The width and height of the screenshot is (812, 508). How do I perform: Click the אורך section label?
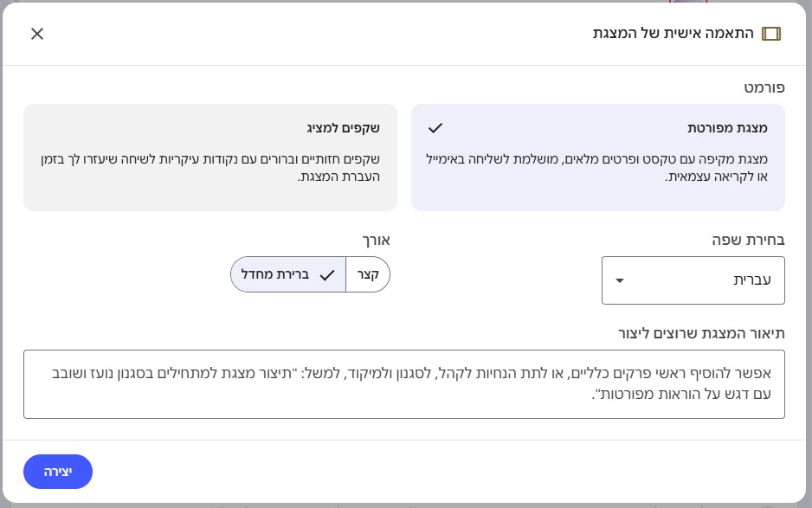(376, 240)
